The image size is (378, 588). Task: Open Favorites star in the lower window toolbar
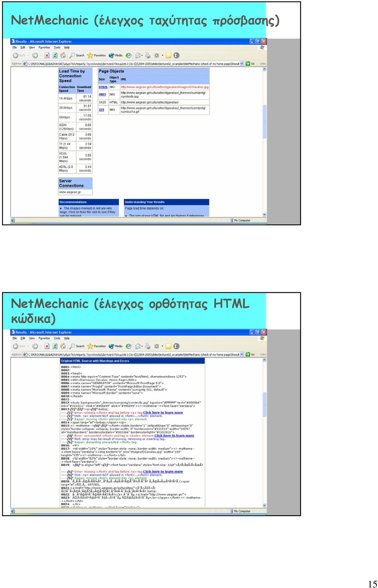[x=96, y=346]
